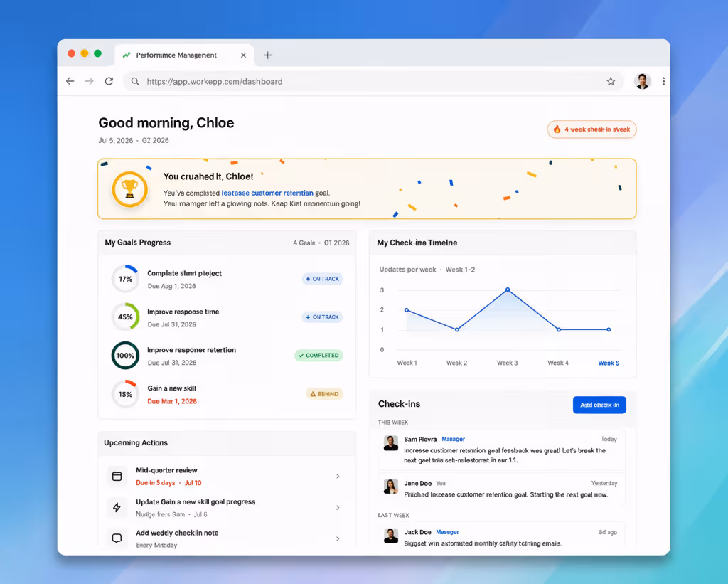
Task: Click On Track badge for response time goal
Action: 322,317
